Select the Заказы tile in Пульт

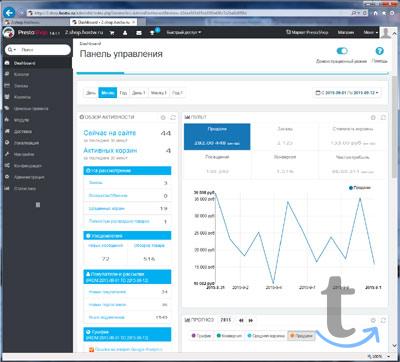coord(285,137)
